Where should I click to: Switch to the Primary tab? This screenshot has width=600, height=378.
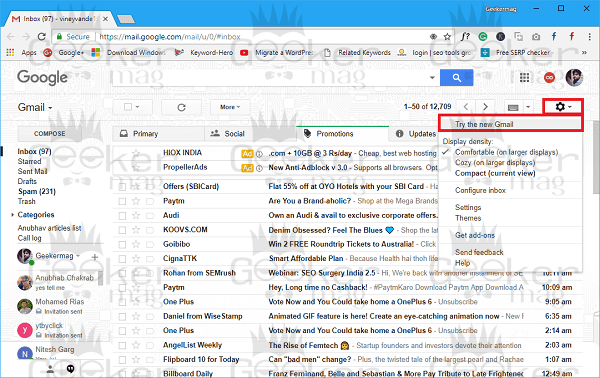click(x=158, y=134)
